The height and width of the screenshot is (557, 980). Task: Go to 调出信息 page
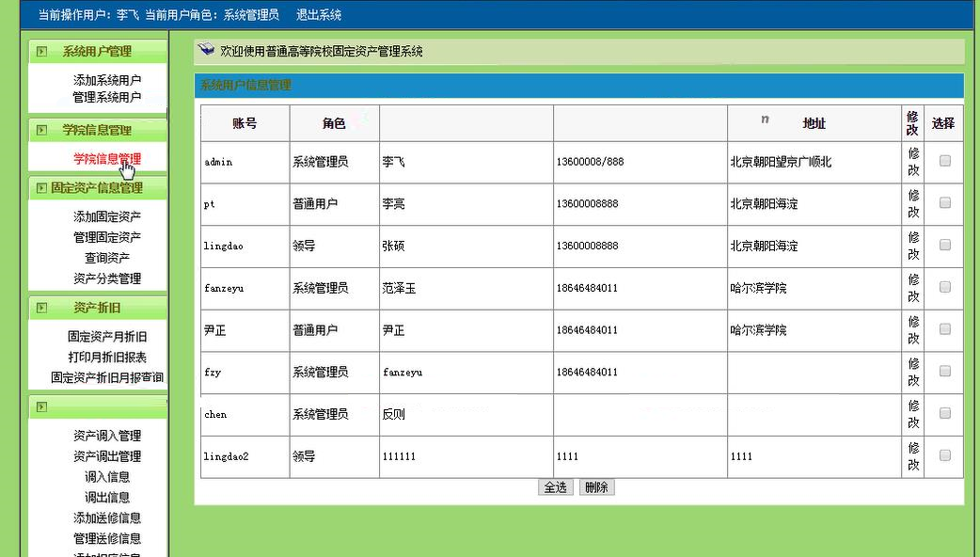107,497
